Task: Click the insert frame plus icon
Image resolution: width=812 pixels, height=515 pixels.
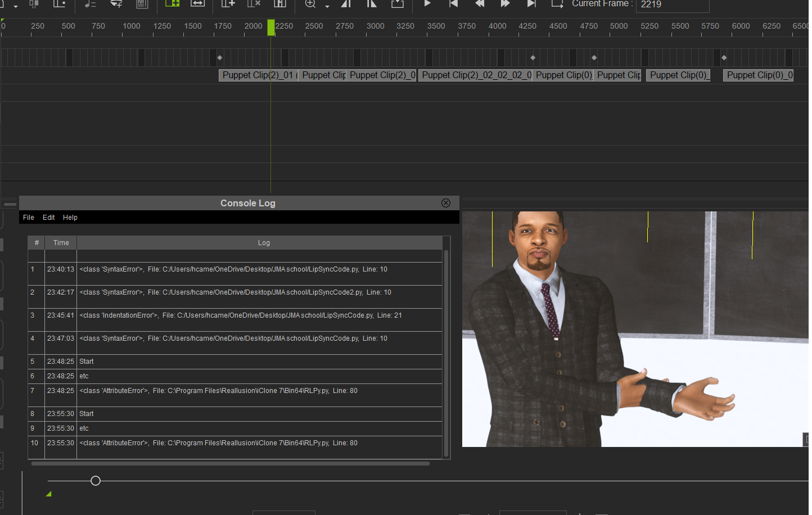Action: click(228, 3)
